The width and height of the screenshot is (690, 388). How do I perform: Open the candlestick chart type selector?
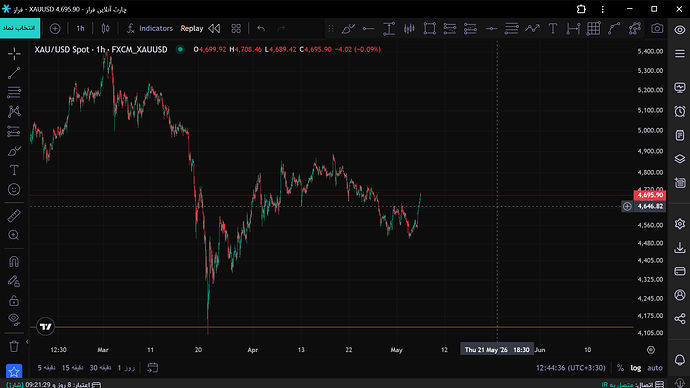[x=106, y=29]
